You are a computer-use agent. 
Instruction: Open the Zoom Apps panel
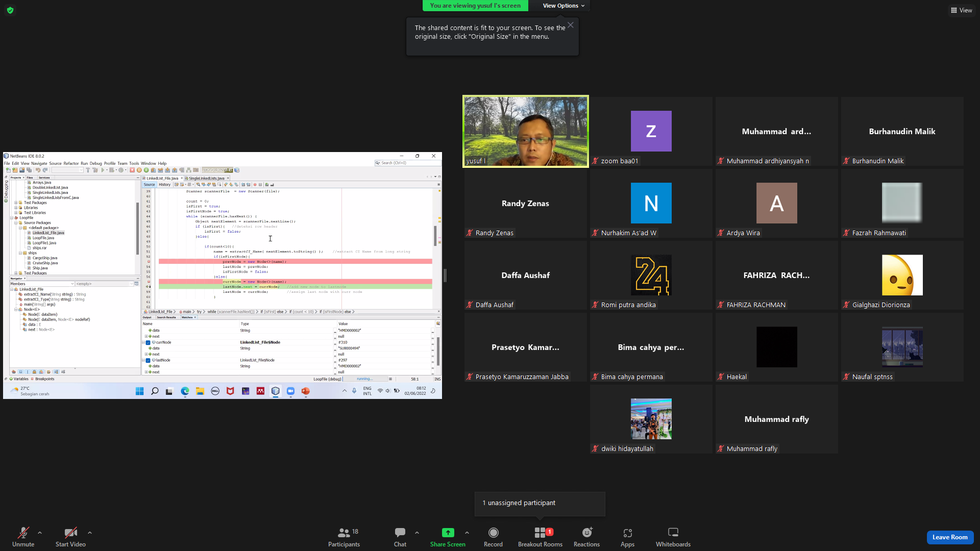coord(627,537)
